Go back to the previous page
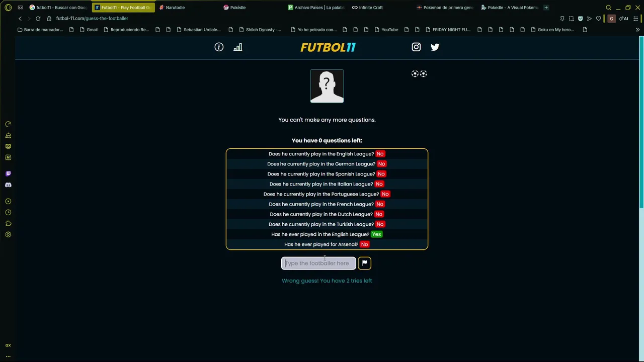This screenshot has width=644, height=362. coord(20,19)
